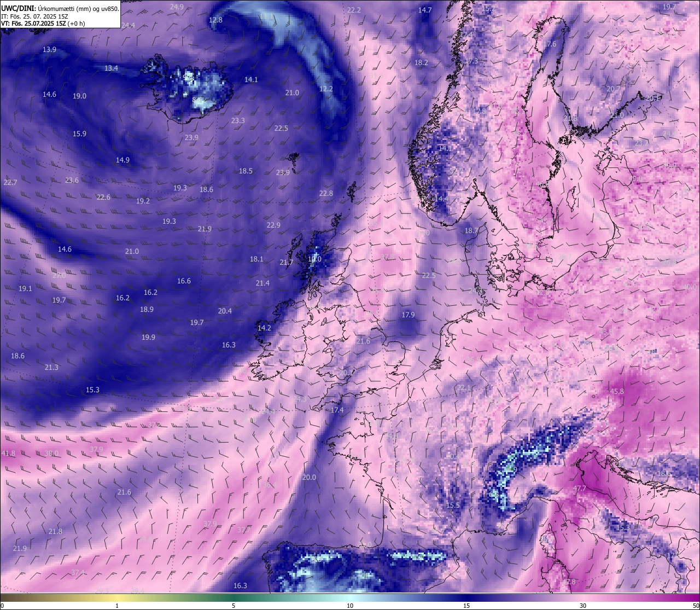Click the 13.4 value west of Iceland
700x610 pixels.
111,68
